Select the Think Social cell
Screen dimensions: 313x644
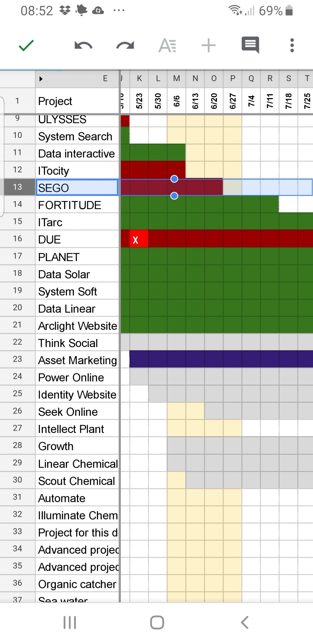[x=77, y=343]
